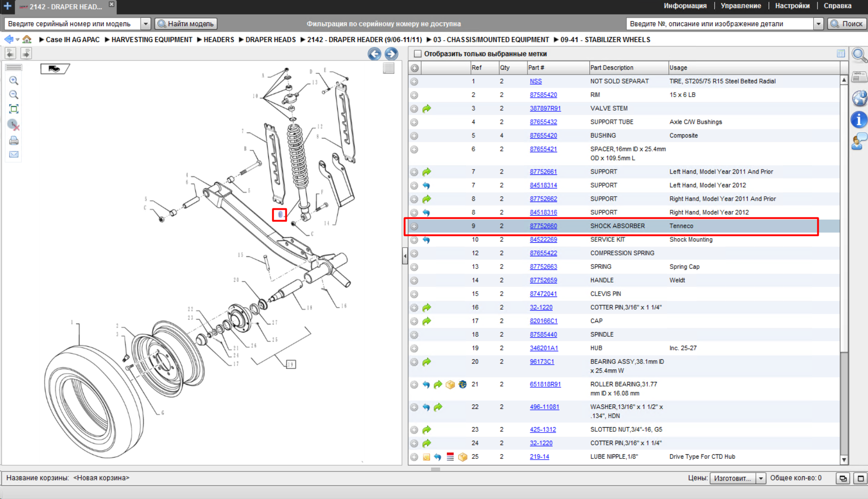Click the print diagram icon
Viewport: 868px width, 499px height.
[14, 141]
